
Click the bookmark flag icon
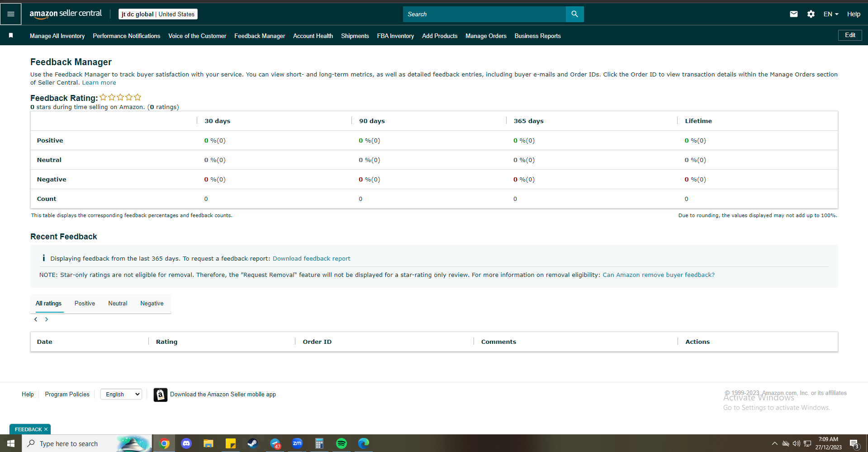pyautogui.click(x=11, y=35)
